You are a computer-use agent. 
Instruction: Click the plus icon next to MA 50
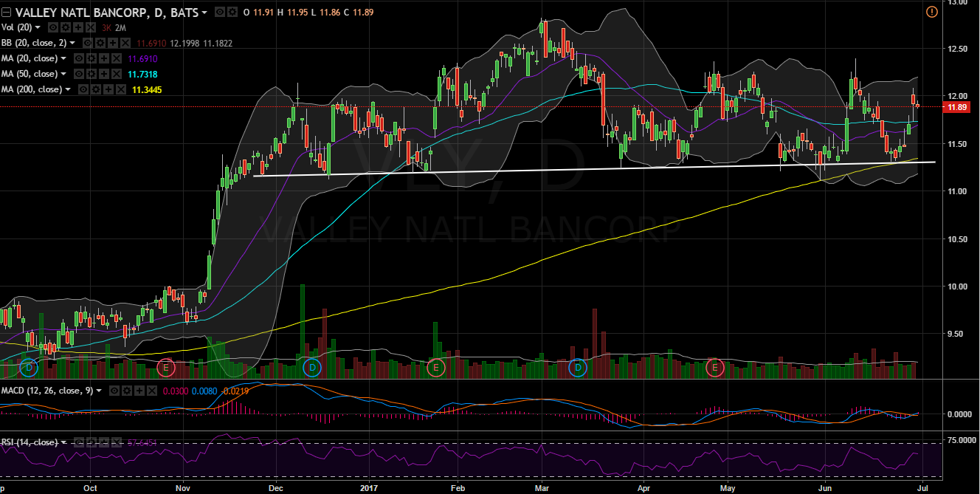point(103,75)
